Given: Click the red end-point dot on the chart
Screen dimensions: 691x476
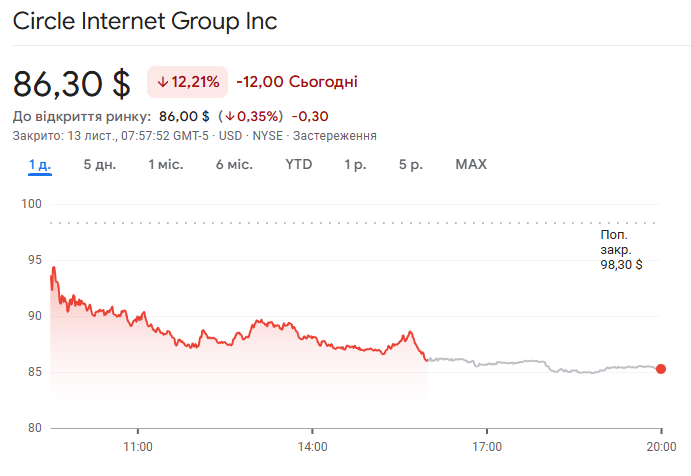Looking at the screenshot, I should [661, 369].
